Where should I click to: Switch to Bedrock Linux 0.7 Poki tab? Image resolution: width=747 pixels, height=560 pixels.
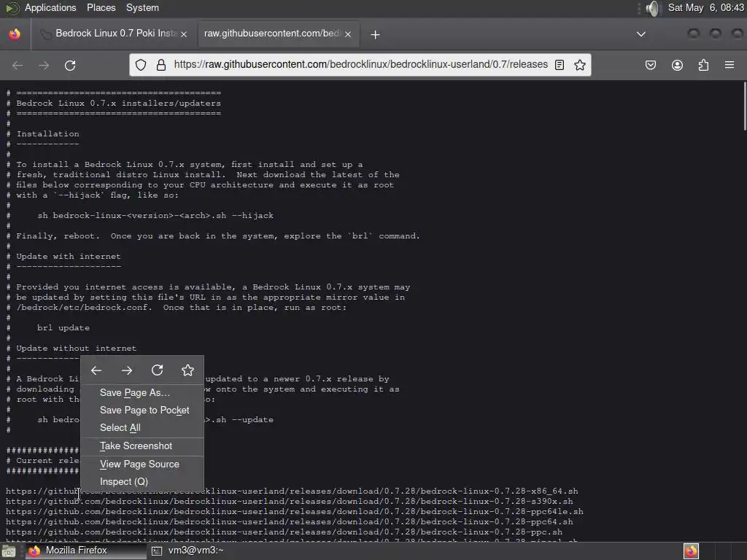click(x=115, y=34)
